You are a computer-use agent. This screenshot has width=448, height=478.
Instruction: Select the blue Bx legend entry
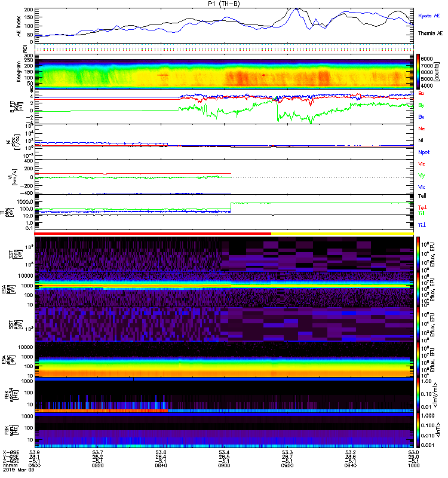[x=422, y=117]
